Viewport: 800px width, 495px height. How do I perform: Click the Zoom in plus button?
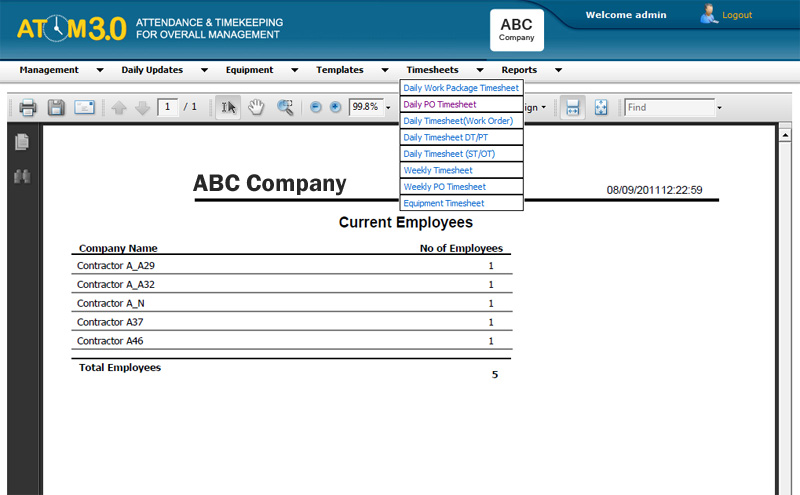(335, 107)
